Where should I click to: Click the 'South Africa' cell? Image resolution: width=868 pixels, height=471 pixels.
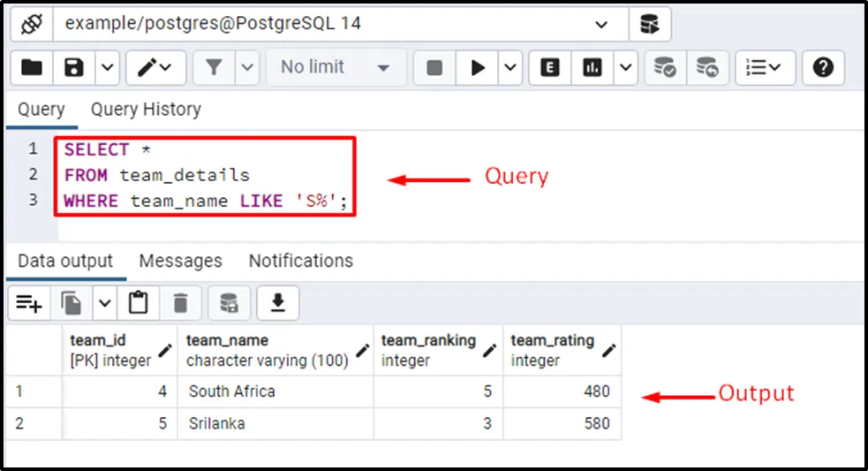click(275, 391)
